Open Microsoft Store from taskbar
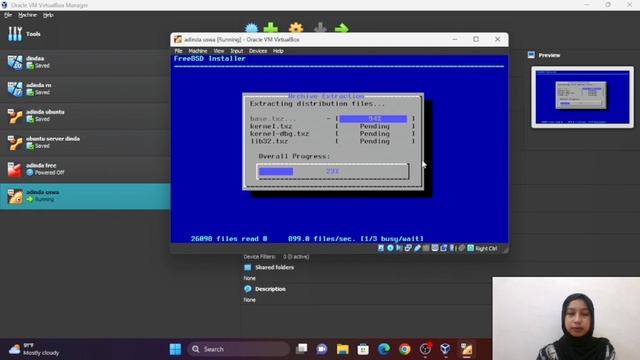This screenshot has width=640, height=360. [363, 349]
